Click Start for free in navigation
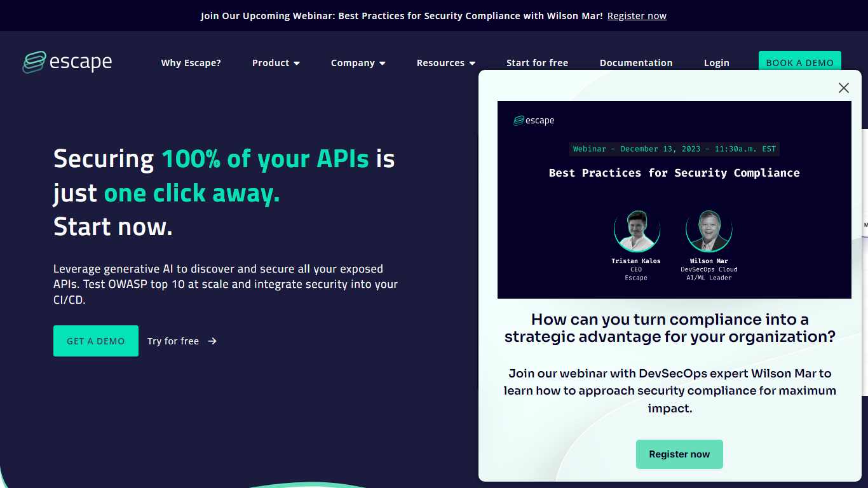This screenshot has height=488, width=868. pyautogui.click(x=537, y=63)
